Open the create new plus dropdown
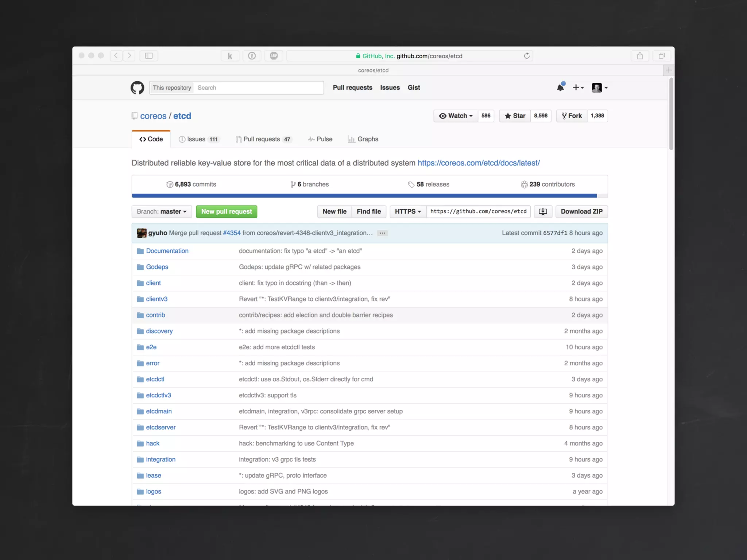 coord(578,87)
